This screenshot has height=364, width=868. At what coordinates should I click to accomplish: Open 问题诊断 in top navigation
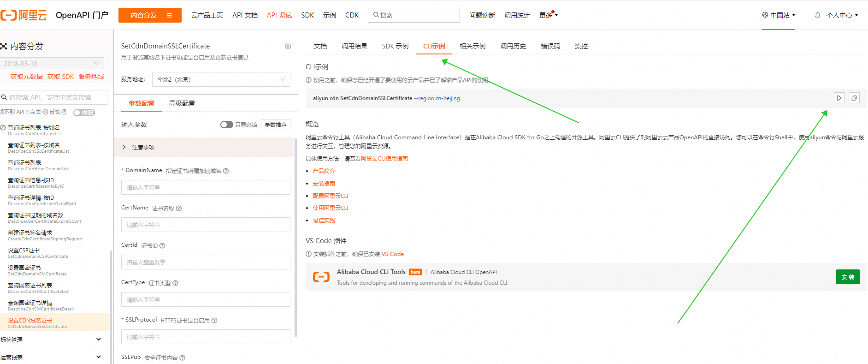482,15
